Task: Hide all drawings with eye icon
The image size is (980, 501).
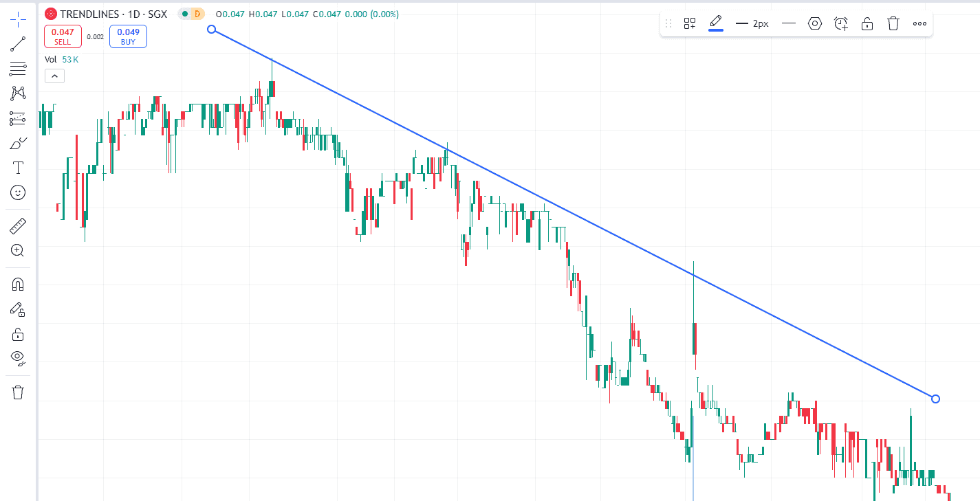Action: [18, 358]
